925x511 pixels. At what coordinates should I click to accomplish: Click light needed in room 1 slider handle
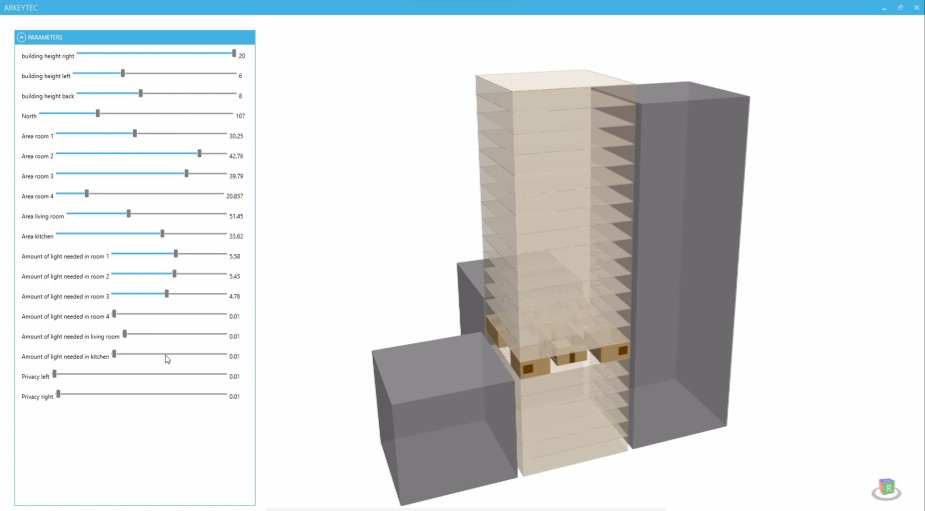pos(176,253)
